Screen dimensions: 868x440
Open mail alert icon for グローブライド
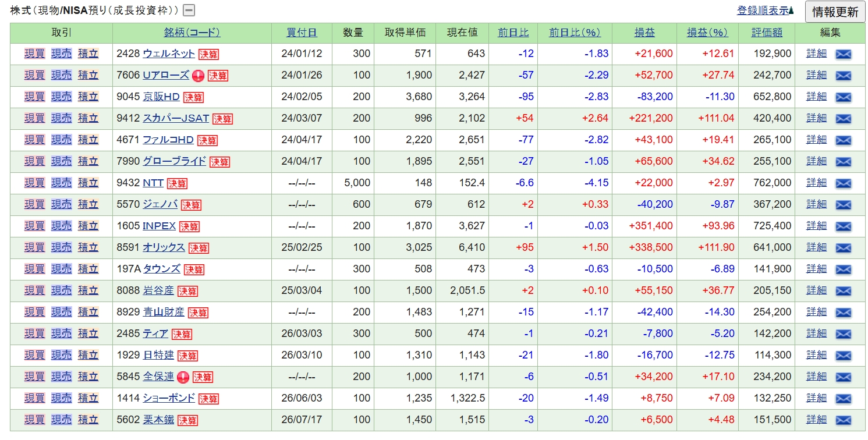843,162
